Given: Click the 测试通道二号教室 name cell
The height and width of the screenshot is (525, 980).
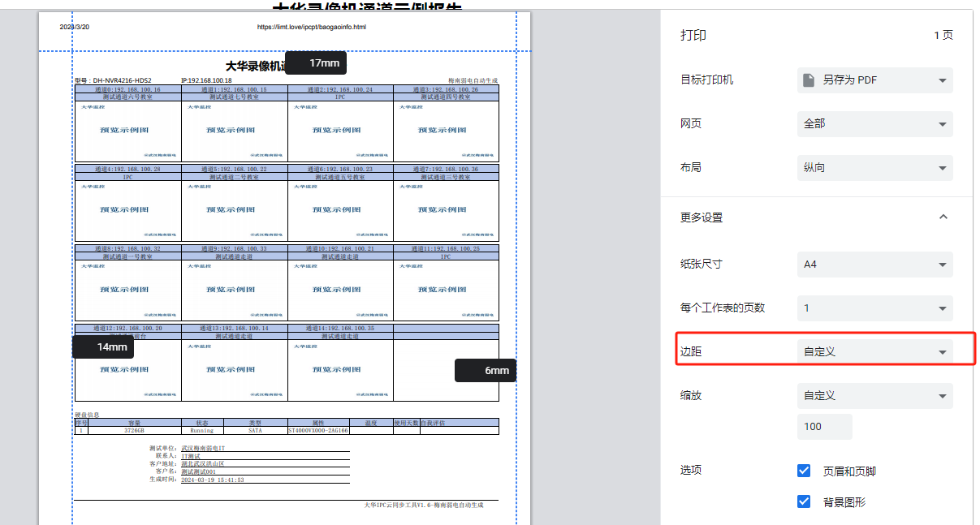Looking at the screenshot, I should (234, 176).
